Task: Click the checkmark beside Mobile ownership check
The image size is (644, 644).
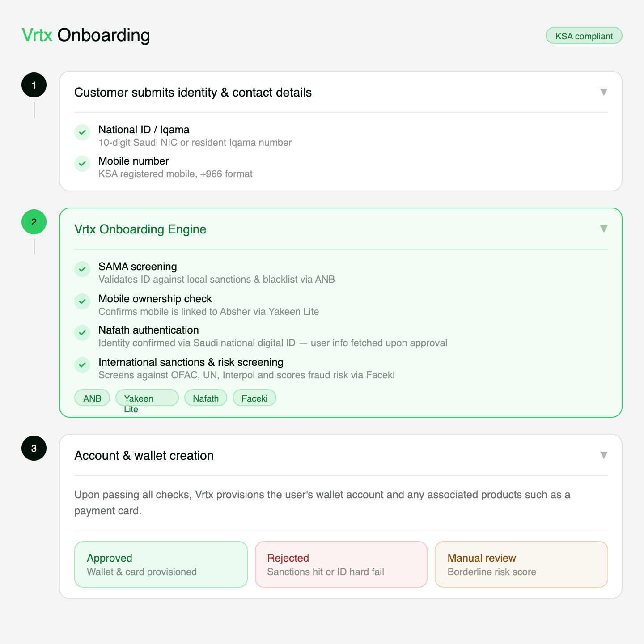Action: click(x=82, y=301)
